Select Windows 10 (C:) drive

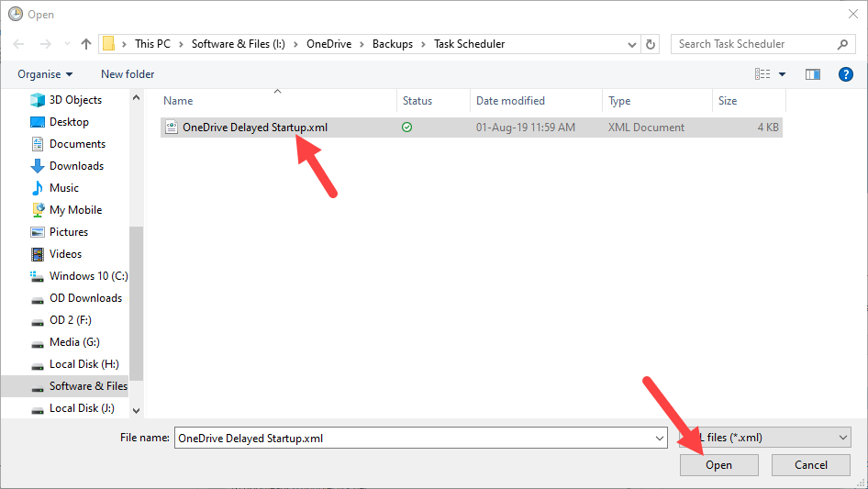point(79,276)
